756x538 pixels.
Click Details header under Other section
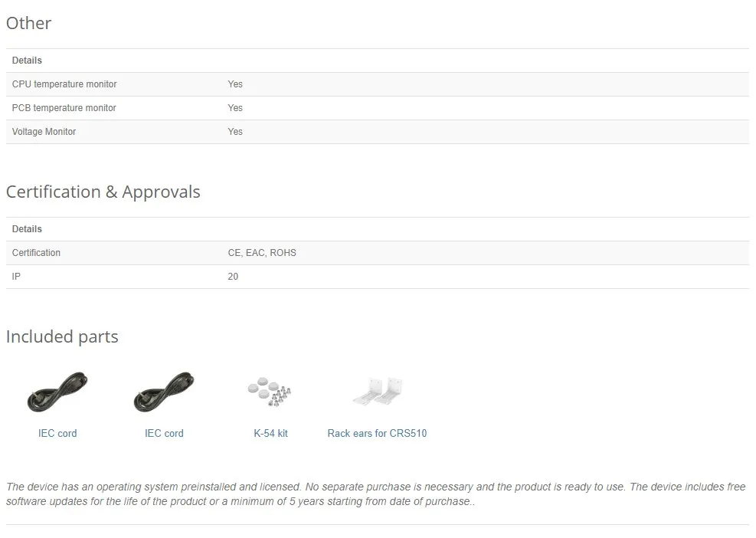point(27,61)
